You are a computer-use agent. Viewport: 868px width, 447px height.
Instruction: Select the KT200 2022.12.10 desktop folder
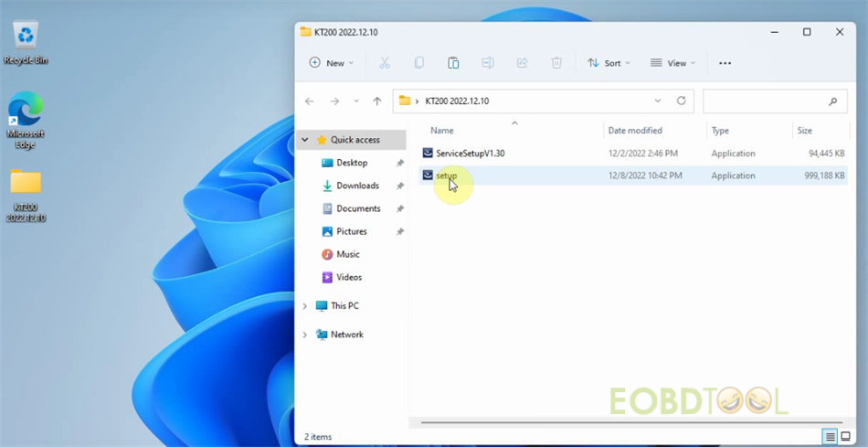coord(26,195)
